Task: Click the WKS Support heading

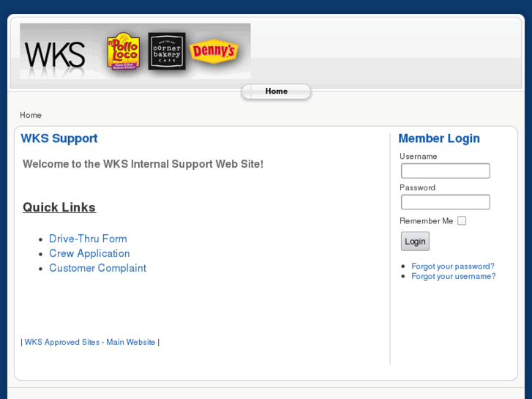Action: pos(59,138)
